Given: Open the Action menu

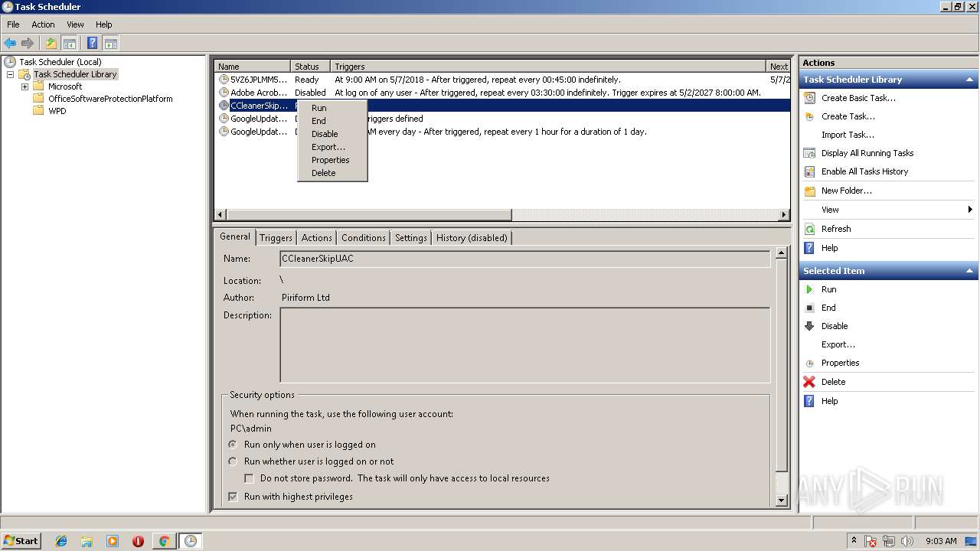Looking at the screenshot, I should [43, 24].
